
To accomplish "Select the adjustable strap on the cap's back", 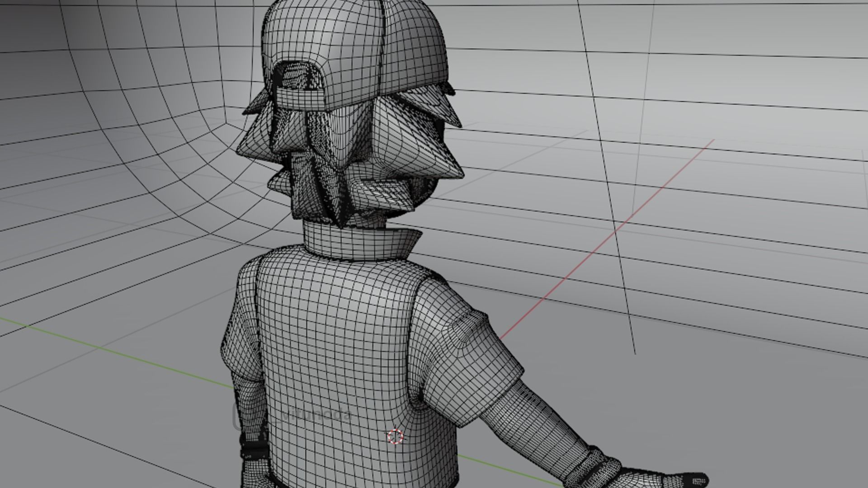I will pos(301,99).
